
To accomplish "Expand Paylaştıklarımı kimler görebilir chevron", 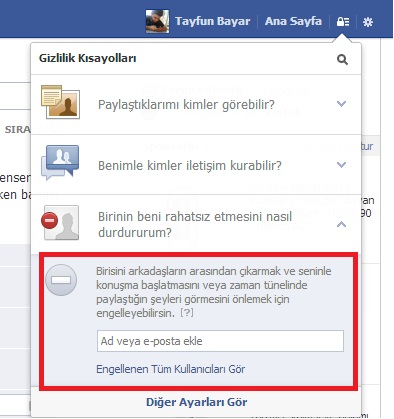I will click(341, 104).
